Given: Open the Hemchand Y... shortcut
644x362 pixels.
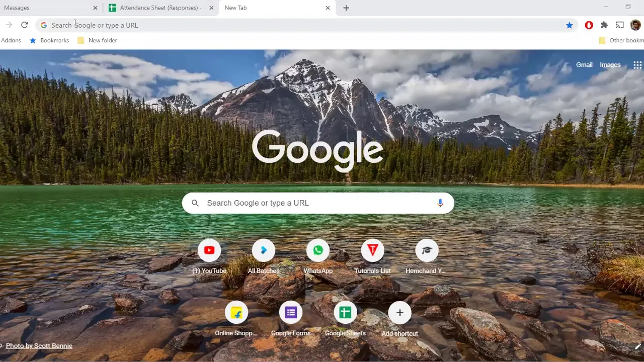Looking at the screenshot, I should pos(427,250).
